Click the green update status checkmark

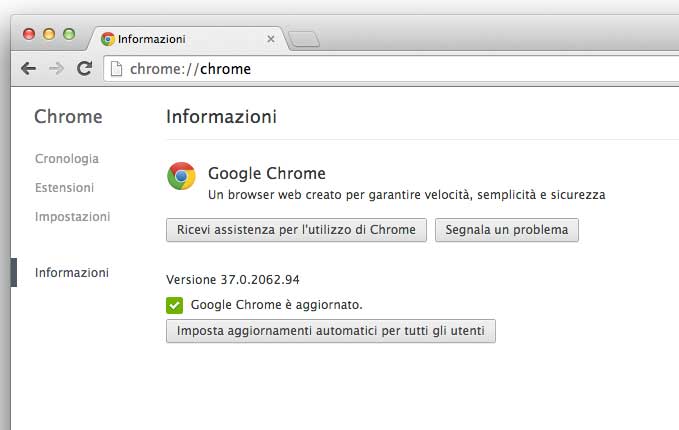pyautogui.click(x=174, y=305)
